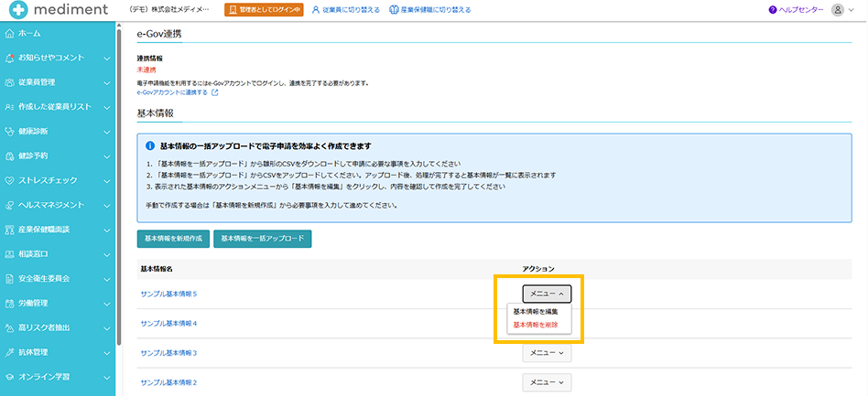Viewport: 868px width, 396px height.
Task: Select 基本情報を削除 from the menu
Action: tap(536, 326)
